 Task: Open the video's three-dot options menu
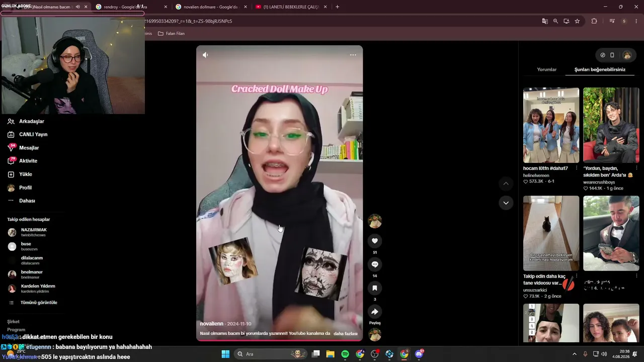[x=353, y=55]
